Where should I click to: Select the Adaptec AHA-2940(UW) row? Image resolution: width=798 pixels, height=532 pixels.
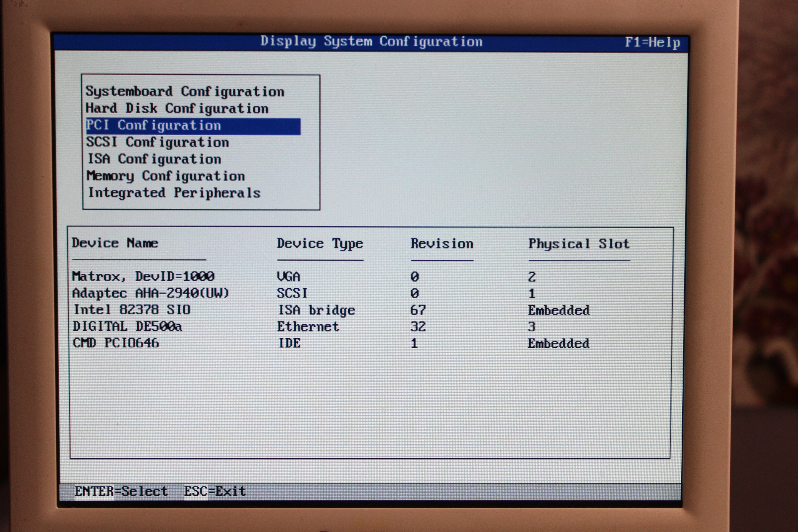click(x=151, y=293)
